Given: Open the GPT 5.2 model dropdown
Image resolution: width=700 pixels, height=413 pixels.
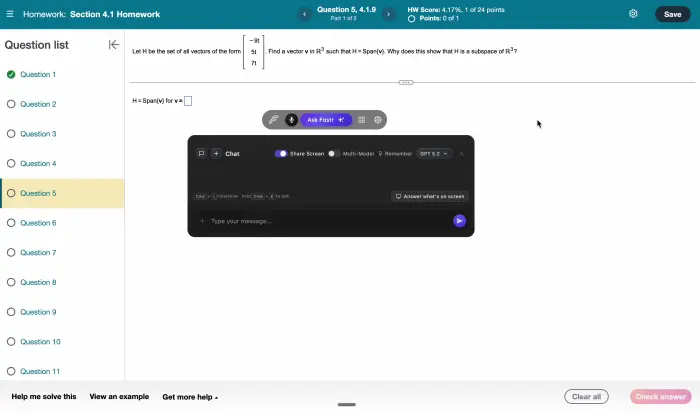Looking at the screenshot, I should pos(434,154).
